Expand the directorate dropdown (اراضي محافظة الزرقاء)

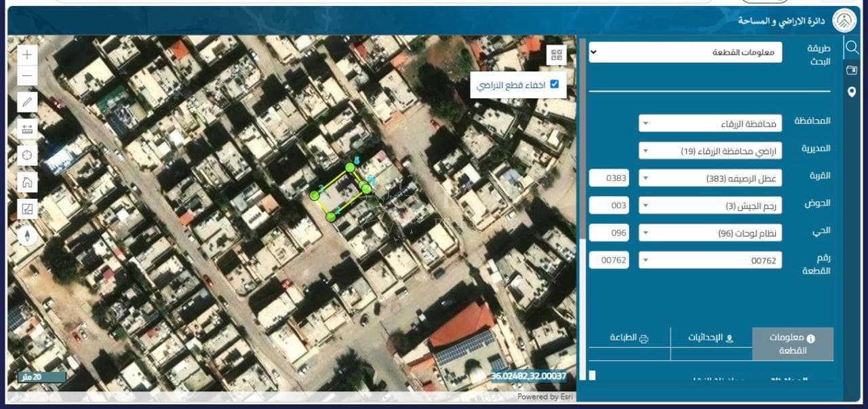point(710,151)
